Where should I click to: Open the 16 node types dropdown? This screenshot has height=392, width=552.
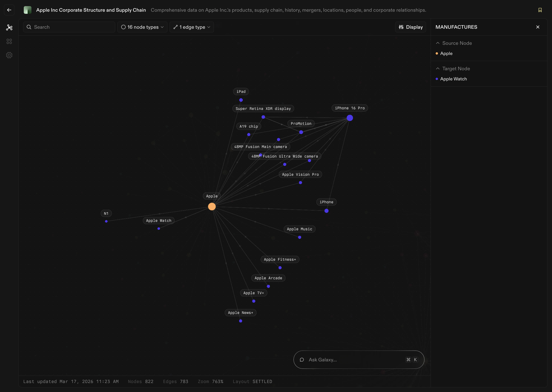pyautogui.click(x=142, y=27)
